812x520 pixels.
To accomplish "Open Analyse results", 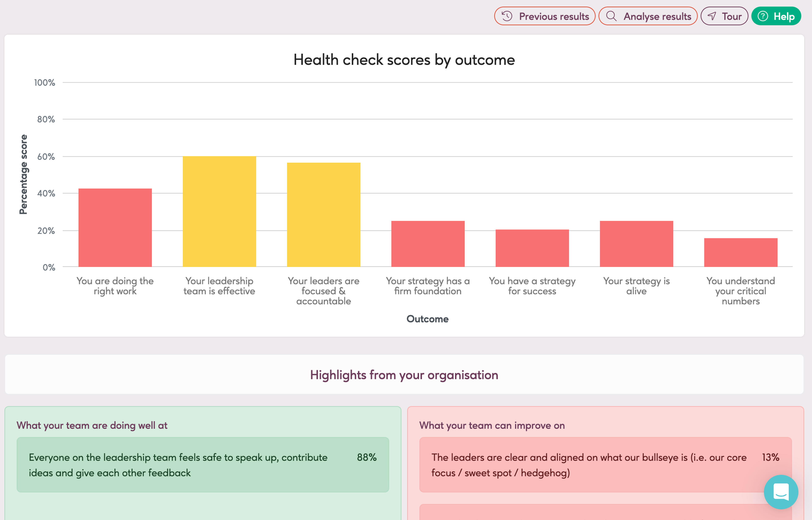I will tap(657, 16).
